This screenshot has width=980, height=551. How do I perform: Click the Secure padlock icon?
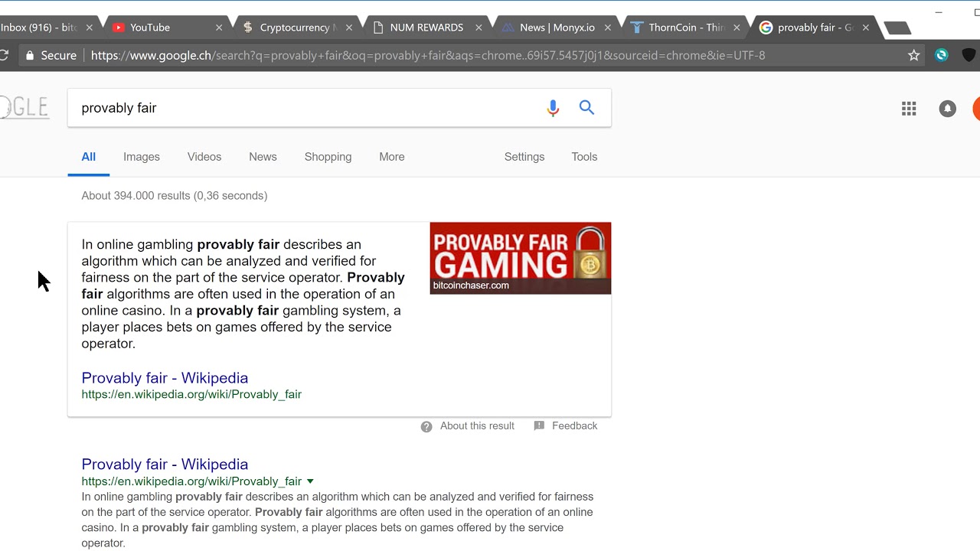click(30, 55)
